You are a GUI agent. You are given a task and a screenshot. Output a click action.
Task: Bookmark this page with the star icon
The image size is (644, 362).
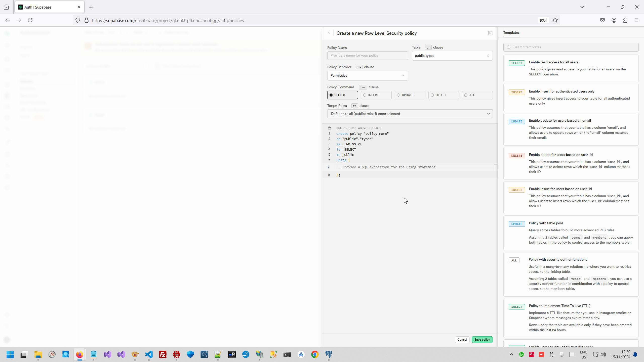coord(555,20)
